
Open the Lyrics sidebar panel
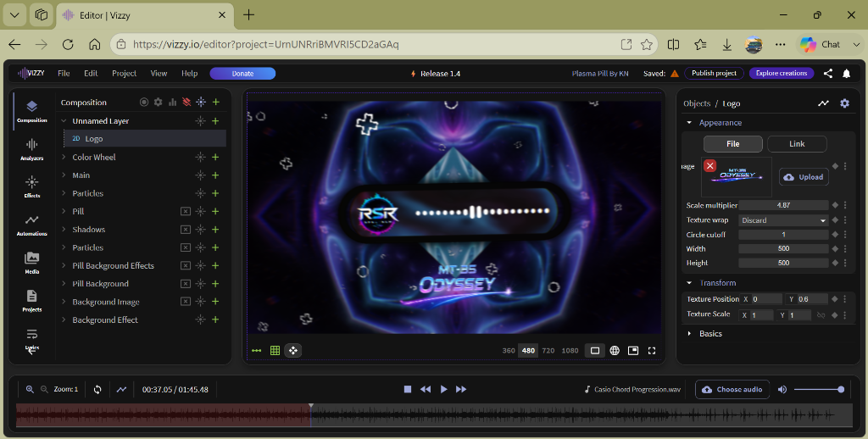coord(31,339)
